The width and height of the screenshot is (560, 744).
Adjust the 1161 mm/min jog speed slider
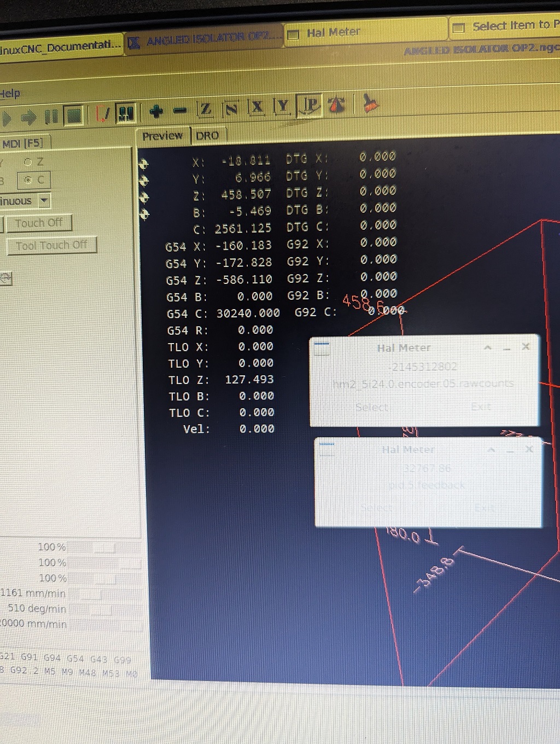(x=104, y=594)
